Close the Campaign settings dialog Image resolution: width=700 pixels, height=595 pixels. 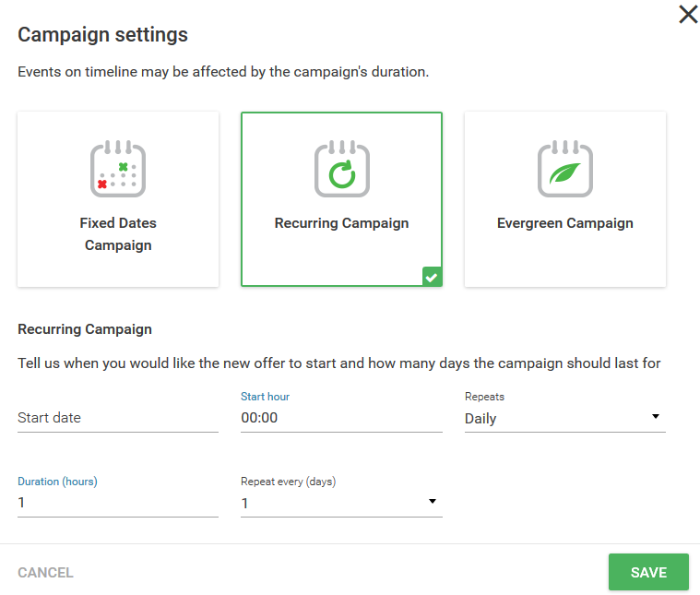[x=688, y=14]
